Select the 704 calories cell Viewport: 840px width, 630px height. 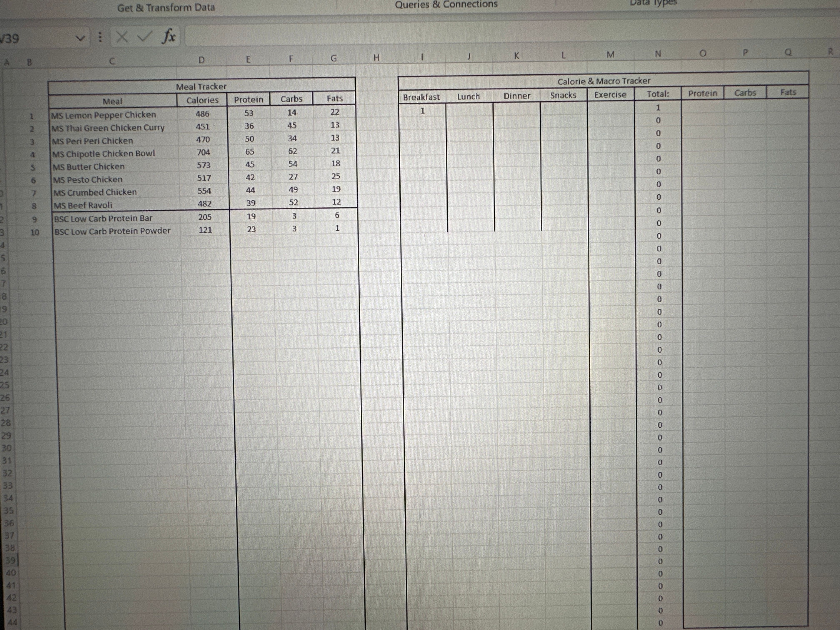point(203,152)
